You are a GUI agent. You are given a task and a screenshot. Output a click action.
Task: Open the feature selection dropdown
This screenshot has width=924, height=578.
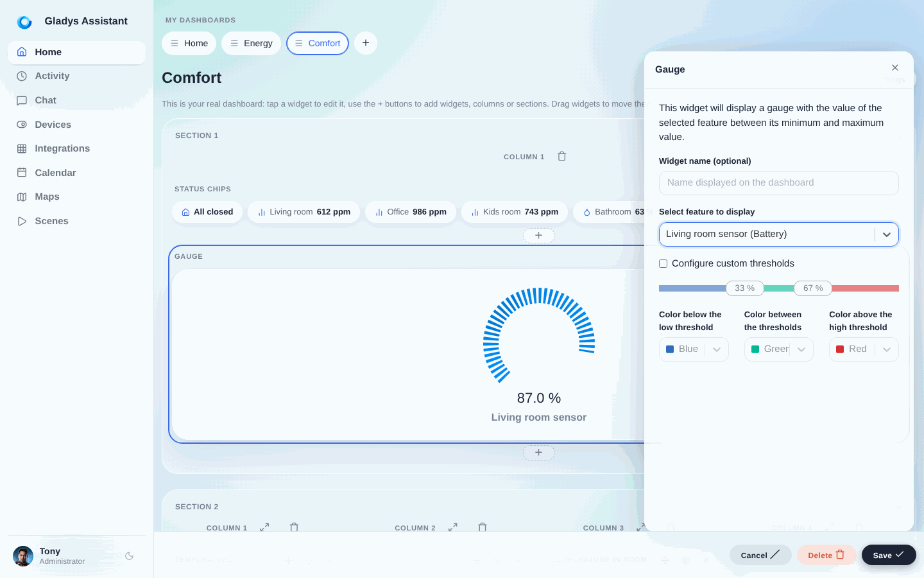tap(779, 234)
